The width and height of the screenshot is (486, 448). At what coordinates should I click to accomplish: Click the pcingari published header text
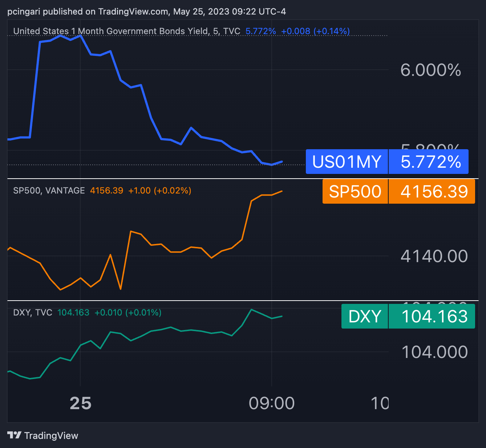[x=146, y=12]
